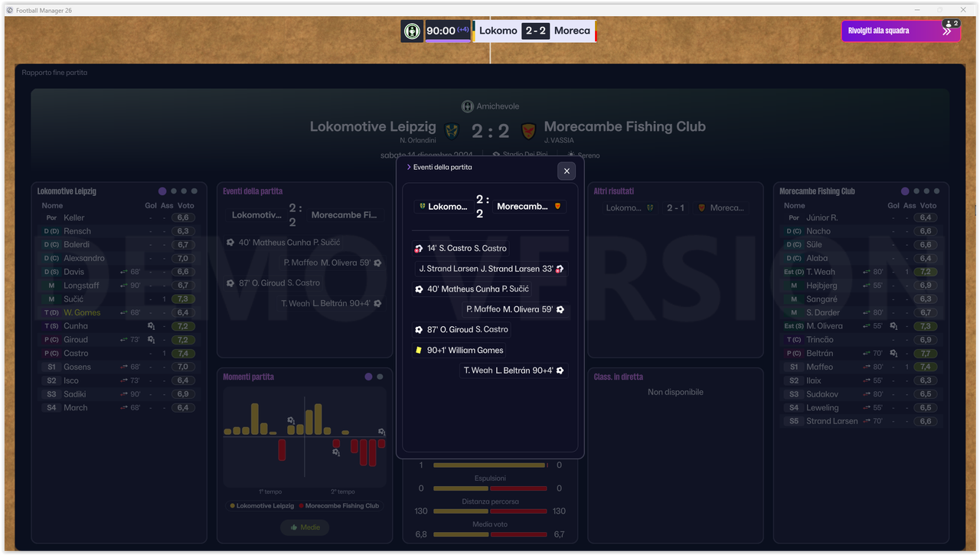Screen dimensions: 980x555
Task: Open the Altri risultati panel heading
Action: pyautogui.click(x=614, y=191)
